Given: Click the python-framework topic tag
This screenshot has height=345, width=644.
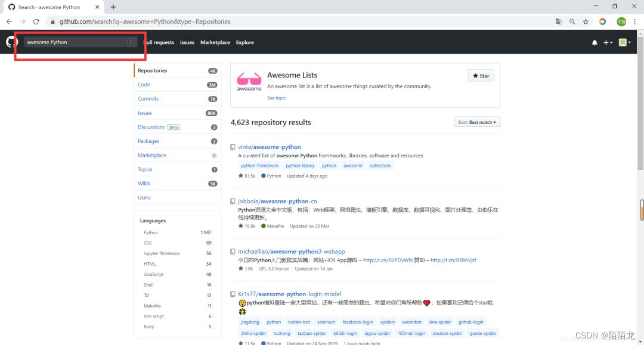Looking at the screenshot, I should point(259,166).
